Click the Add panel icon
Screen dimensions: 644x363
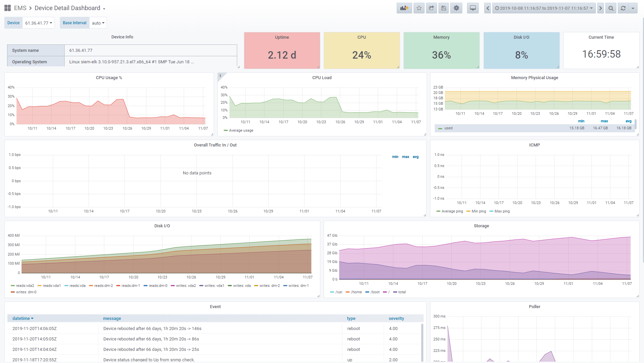click(x=404, y=8)
